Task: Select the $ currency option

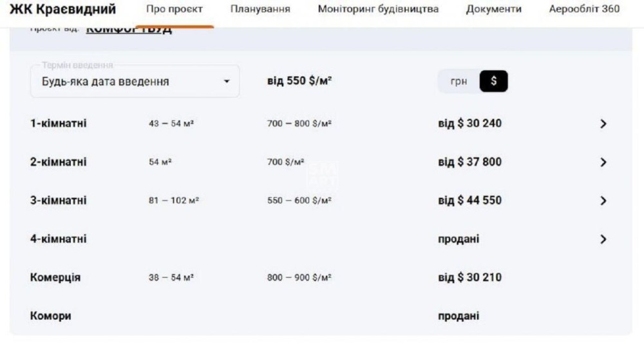Action: (x=493, y=82)
